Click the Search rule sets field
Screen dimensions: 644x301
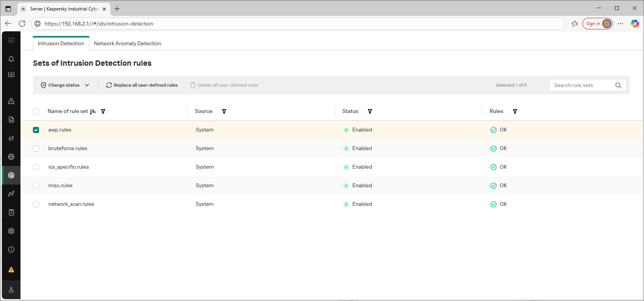point(581,85)
